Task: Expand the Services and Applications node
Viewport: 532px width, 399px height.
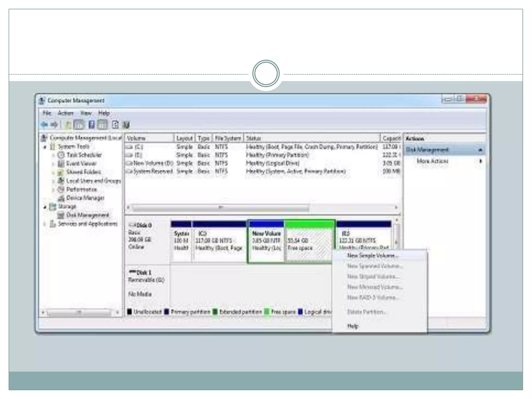Action: tap(45, 224)
